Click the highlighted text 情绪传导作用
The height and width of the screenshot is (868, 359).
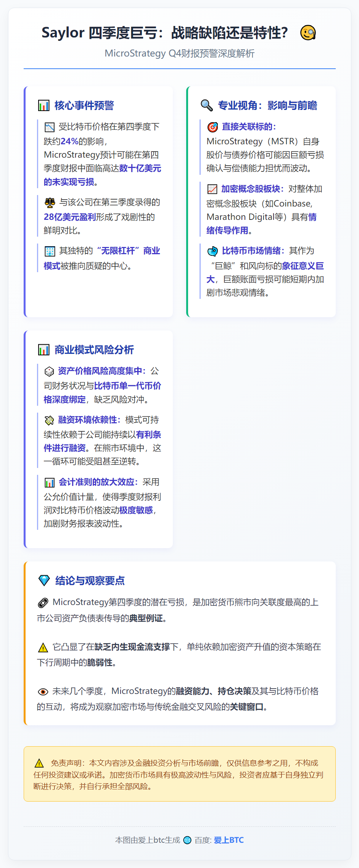point(261,224)
